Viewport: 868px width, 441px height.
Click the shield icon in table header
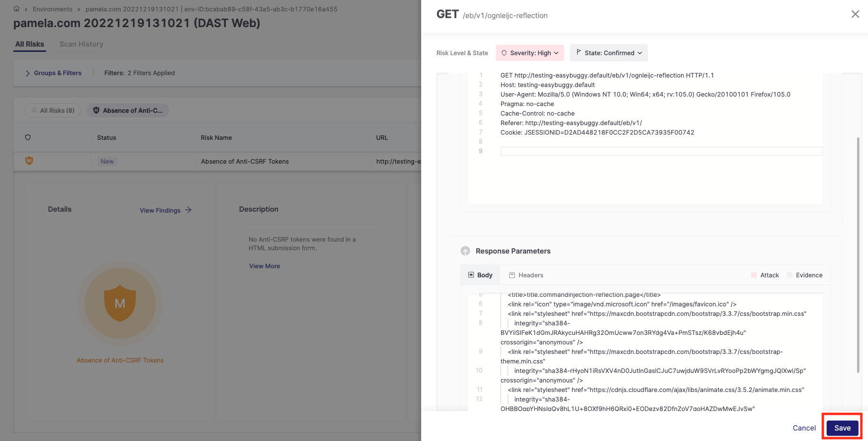[x=28, y=137]
